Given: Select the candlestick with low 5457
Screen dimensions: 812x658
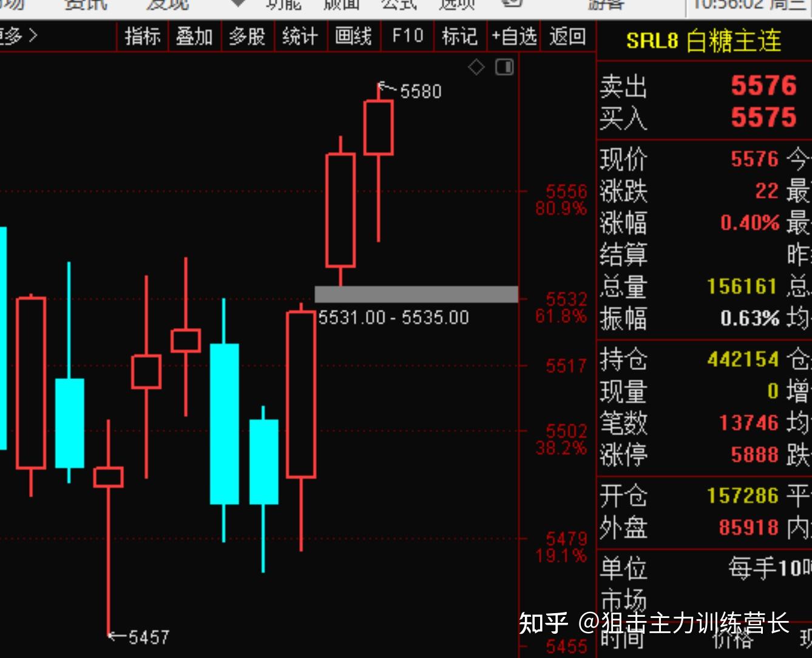Looking at the screenshot, I should click(109, 477).
